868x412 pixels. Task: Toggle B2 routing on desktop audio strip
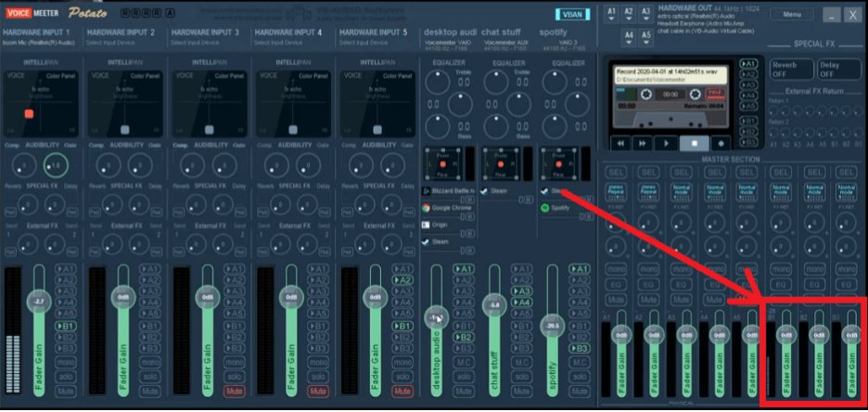(x=464, y=337)
